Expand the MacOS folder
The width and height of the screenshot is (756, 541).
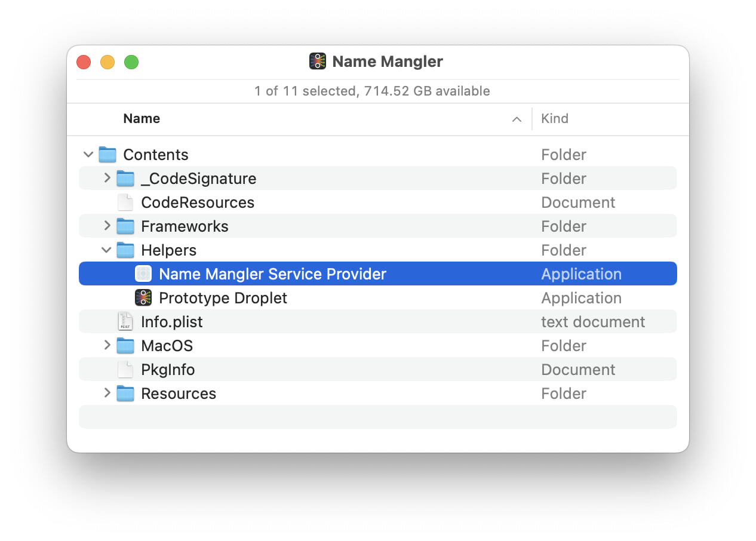coord(107,345)
